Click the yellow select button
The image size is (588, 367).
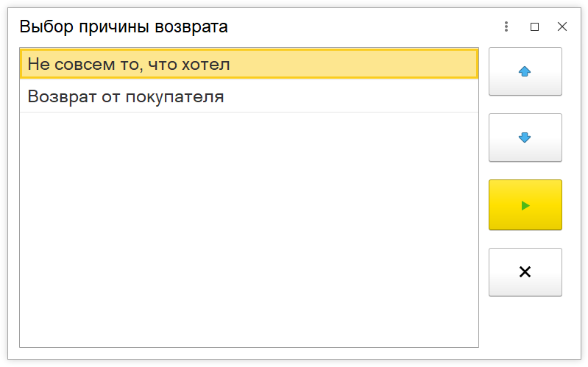tap(525, 205)
